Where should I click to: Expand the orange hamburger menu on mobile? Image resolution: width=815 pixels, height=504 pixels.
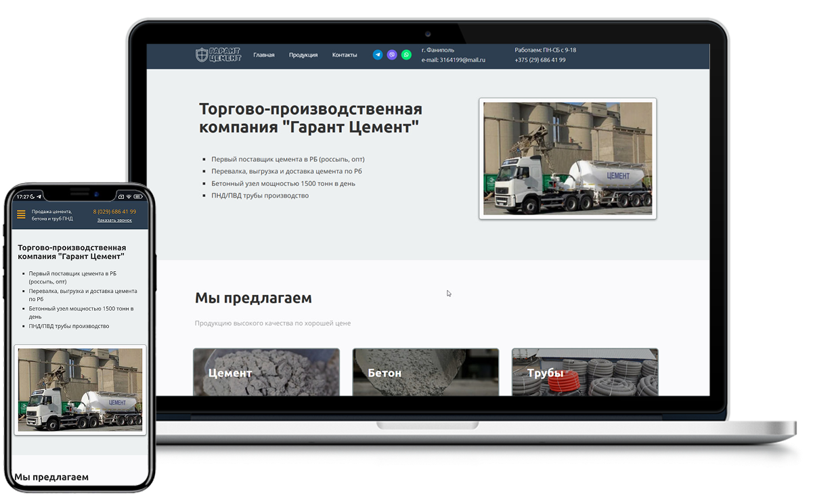[x=21, y=214]
